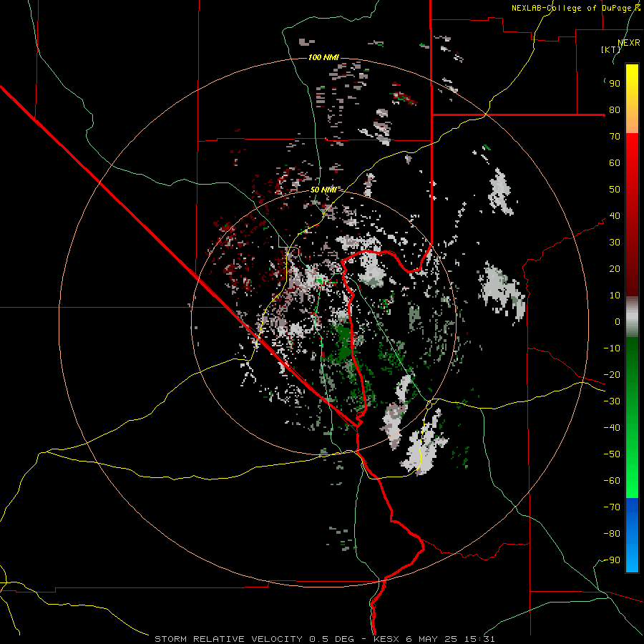
Task: Click the -80 value on velocity scale
Action: (612, 534)
